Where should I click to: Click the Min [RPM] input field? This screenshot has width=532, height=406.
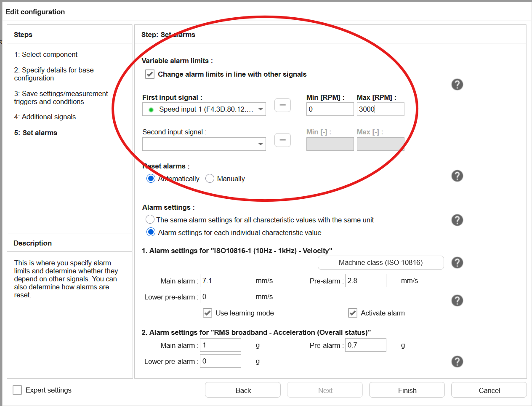(330, 109)
